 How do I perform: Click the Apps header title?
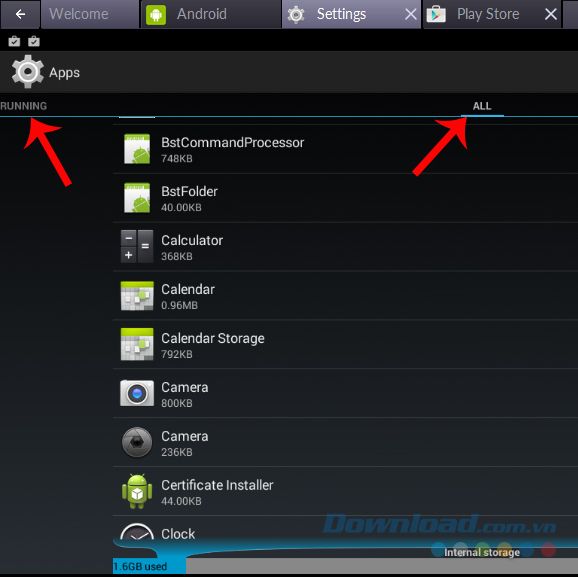click(64, 73)
